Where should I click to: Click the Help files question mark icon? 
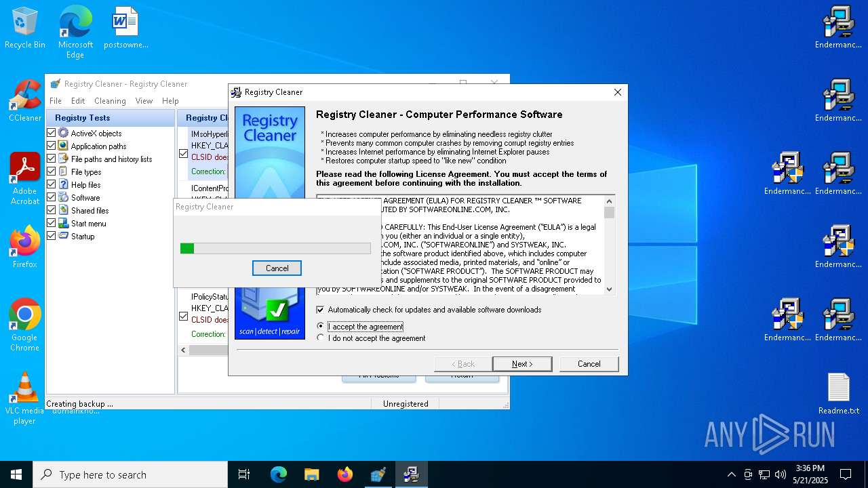coord(63,184)
